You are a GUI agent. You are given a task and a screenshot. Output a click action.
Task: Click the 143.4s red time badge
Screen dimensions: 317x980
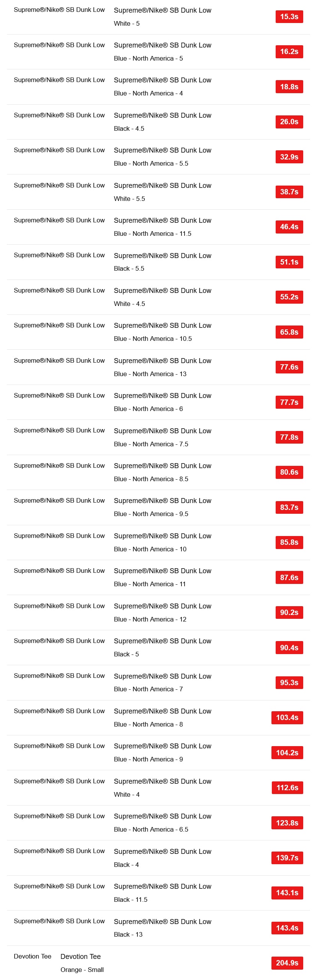tap(287, 928)
